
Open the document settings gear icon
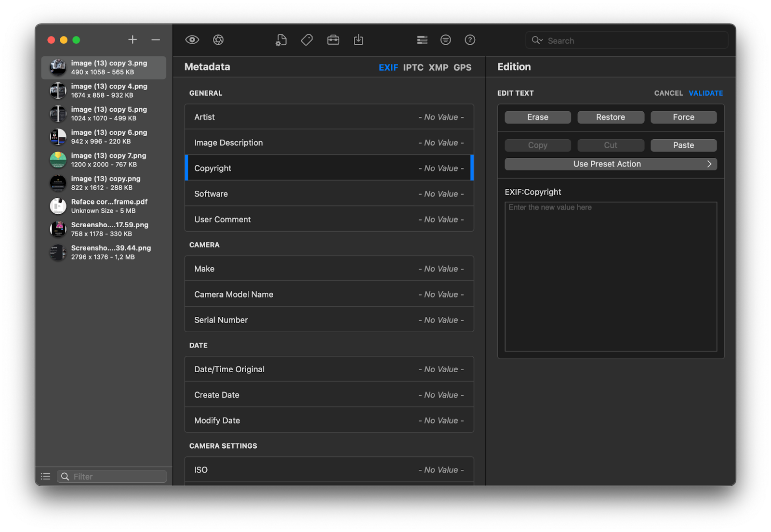[281, 40]
